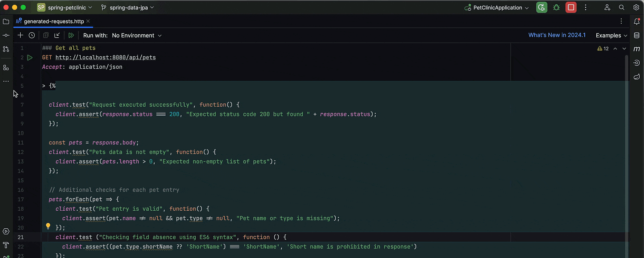The width and height of the screenshot is (644, 258).
Task: Open the Examples dropdown
Action: pos(610,35)
